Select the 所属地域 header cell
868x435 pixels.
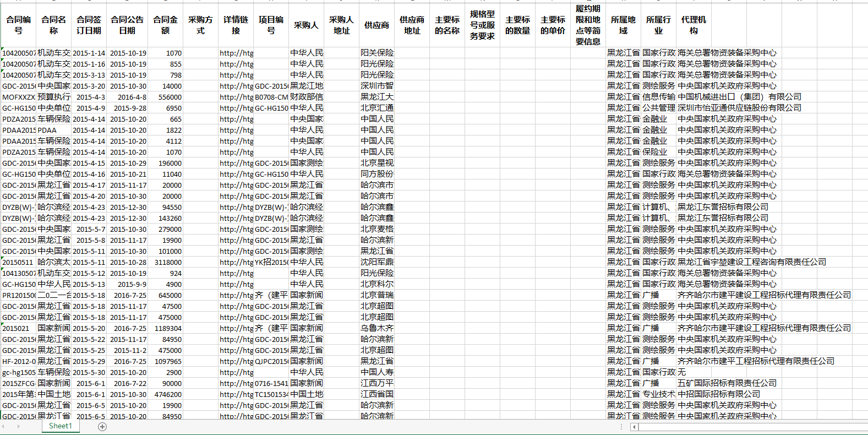click(x=623, y=25)
